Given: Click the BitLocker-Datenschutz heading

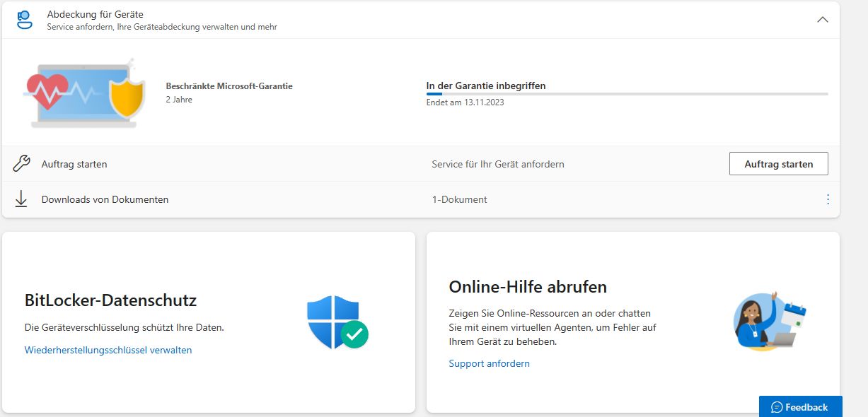Looking at the screenshot, I should [110, 300].
